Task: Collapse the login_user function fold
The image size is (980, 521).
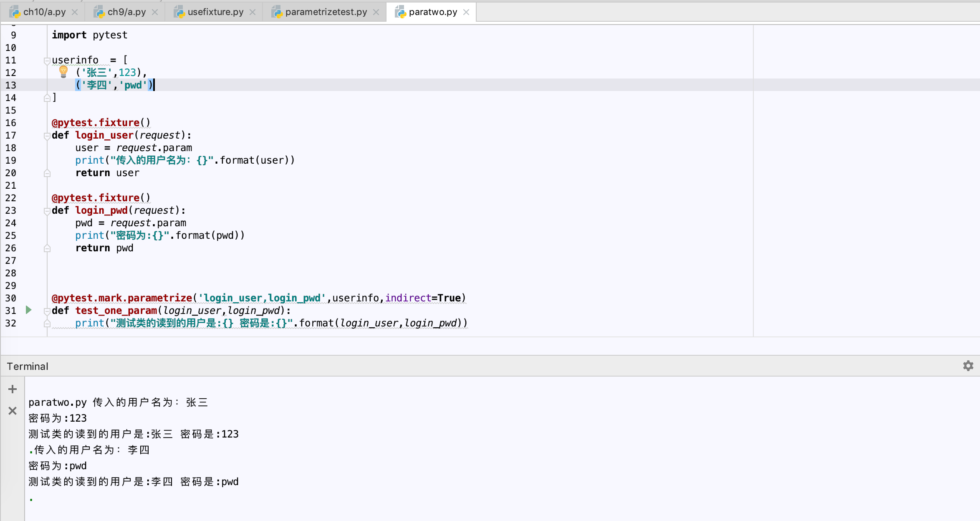Action: [x=47, y=136]
